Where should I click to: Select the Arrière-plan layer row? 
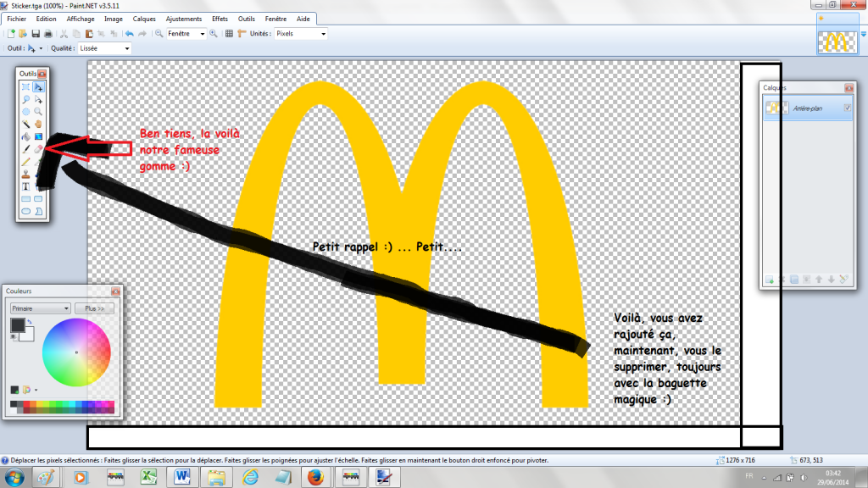pos(808,108)
